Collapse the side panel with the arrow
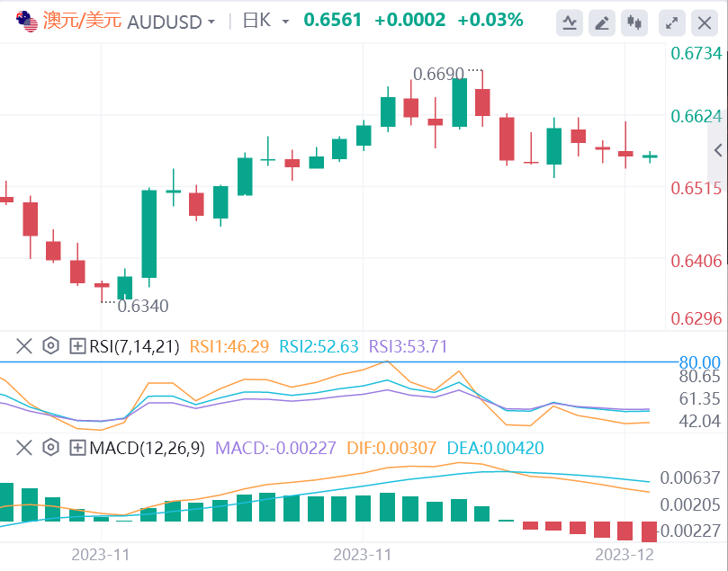This screenshot has width=728, height=571. (718, 150)
